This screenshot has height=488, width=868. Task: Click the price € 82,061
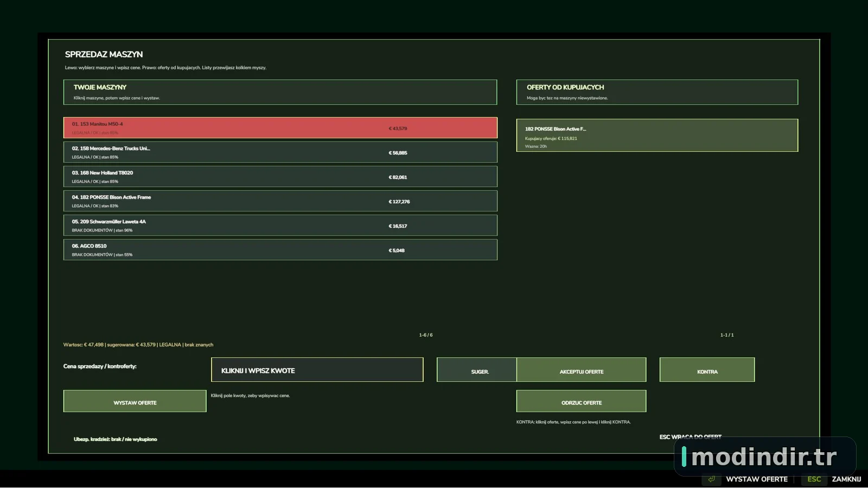(398, 177)
